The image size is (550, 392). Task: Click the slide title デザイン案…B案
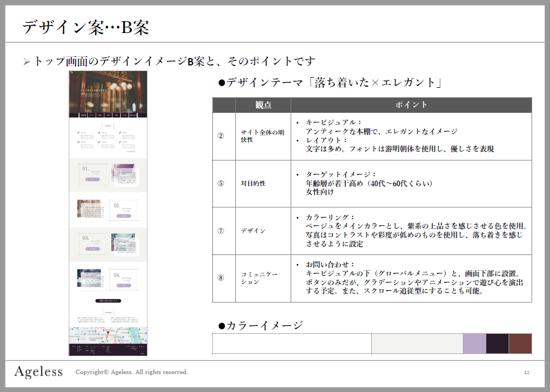tap(86, 27)
